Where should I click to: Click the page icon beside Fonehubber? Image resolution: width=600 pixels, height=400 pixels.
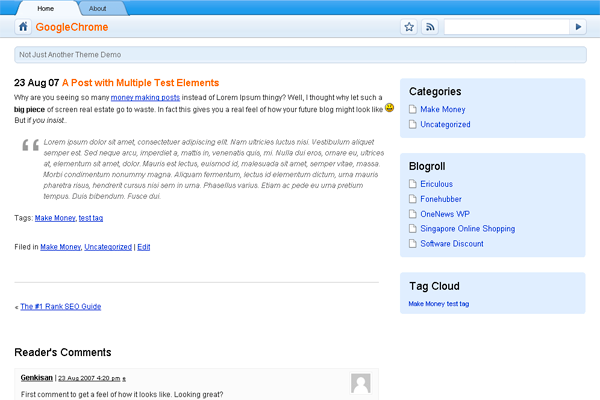[412, 199]
